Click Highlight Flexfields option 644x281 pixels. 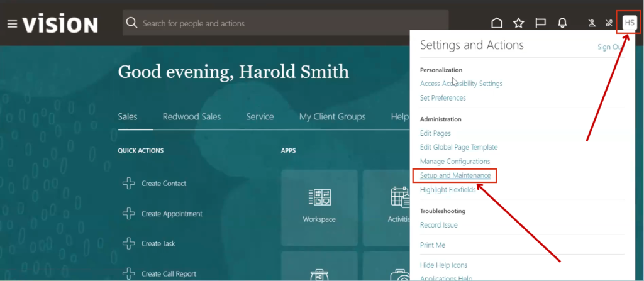tap(447, 190)
